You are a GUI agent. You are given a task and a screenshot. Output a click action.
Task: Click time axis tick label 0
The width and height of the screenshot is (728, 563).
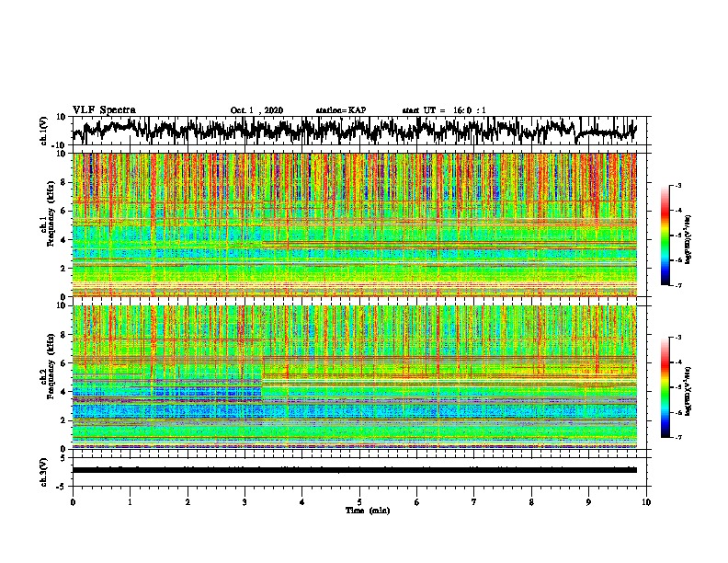(73, 502)
